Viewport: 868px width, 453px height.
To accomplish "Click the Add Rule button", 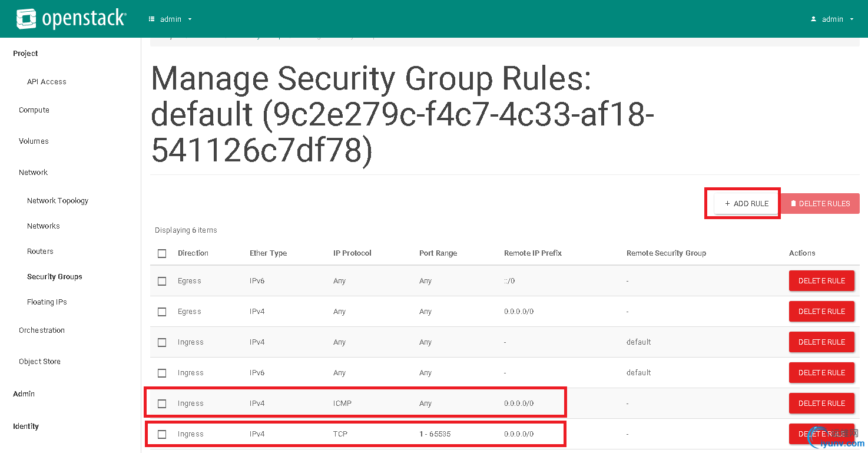I will click(x=746, y=204).
